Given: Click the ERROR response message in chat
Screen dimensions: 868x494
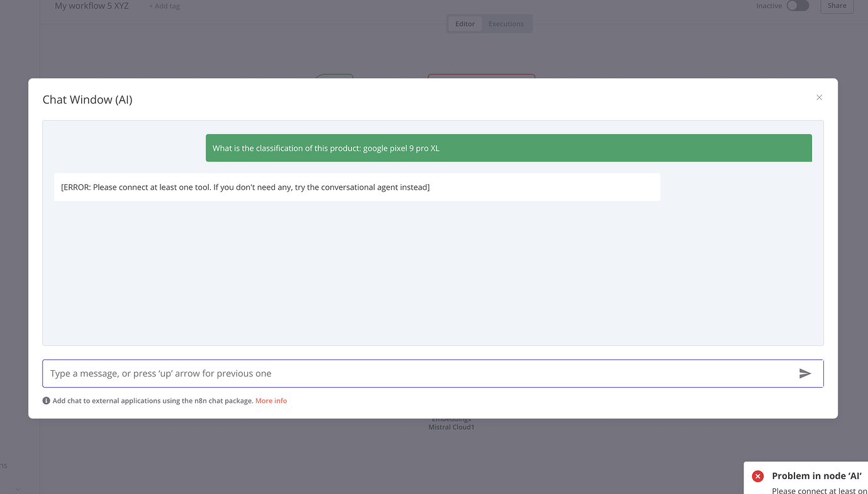Looking at the screenshot, I should click(x=357, y=187).
